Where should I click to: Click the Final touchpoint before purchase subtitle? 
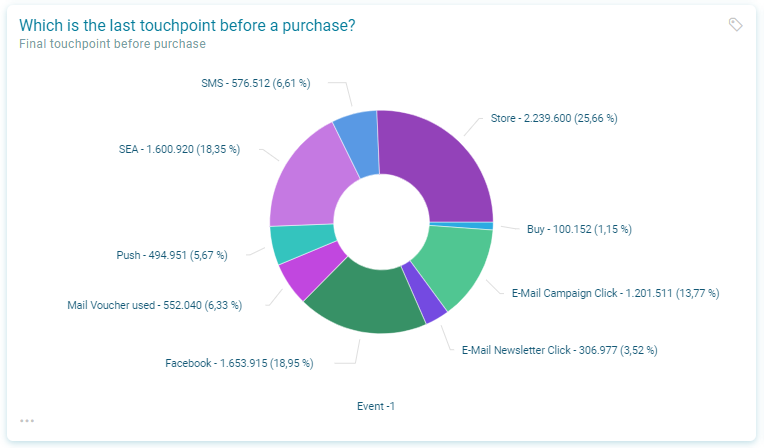[112, 44]
